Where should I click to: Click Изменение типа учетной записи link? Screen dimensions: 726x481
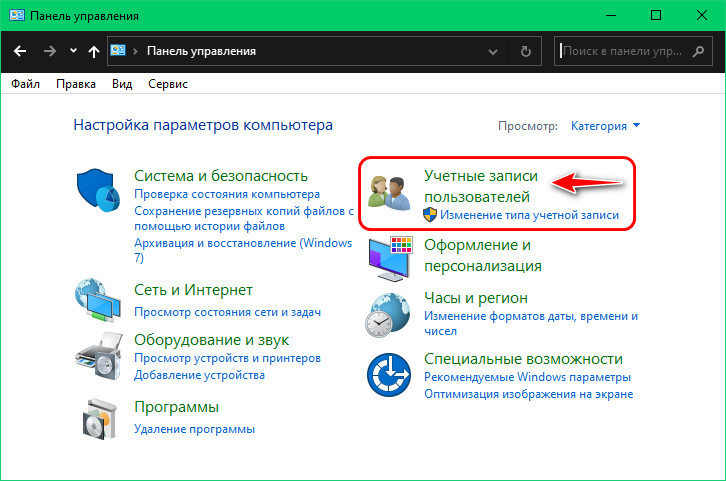click(x=529, y=215)
